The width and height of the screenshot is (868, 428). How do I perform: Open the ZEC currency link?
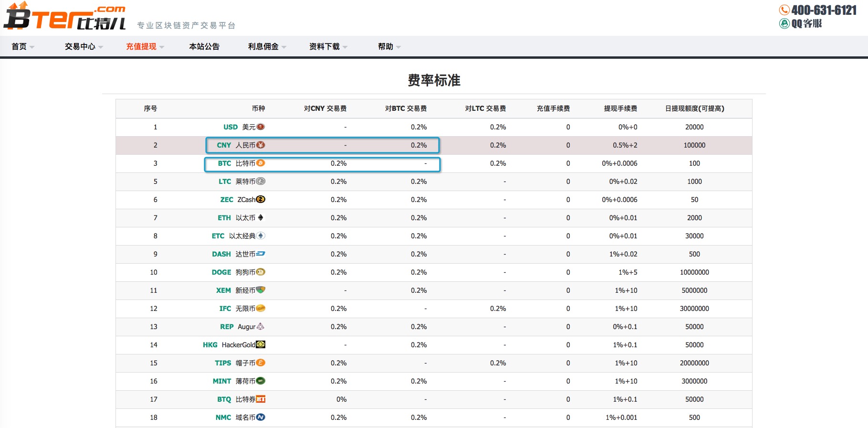(x=227, y=200)
